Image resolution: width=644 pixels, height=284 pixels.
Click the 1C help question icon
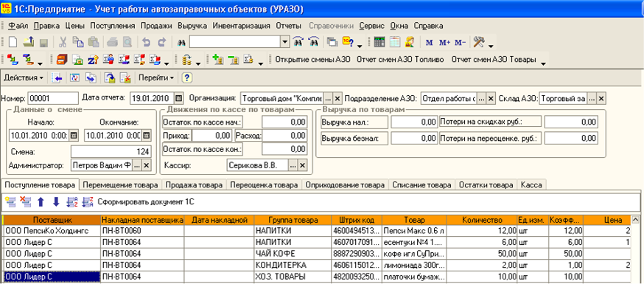[348, 41]
